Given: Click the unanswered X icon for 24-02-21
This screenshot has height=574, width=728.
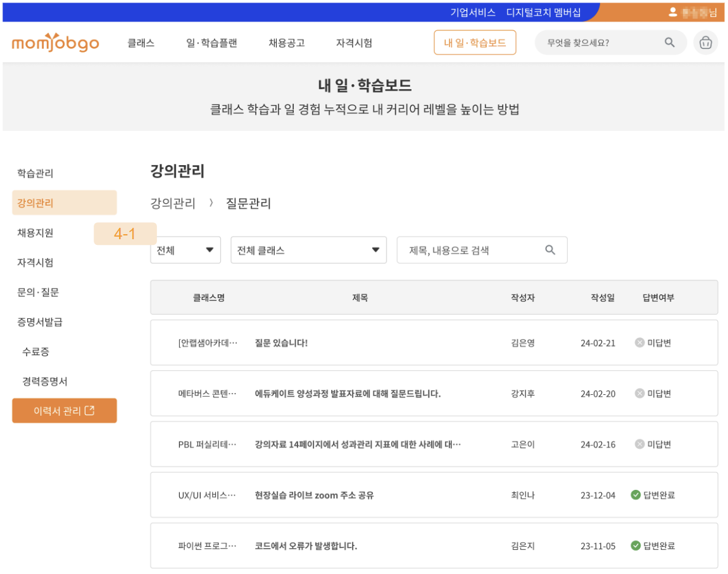Looking at the screenshot, I should pos(639,343).
